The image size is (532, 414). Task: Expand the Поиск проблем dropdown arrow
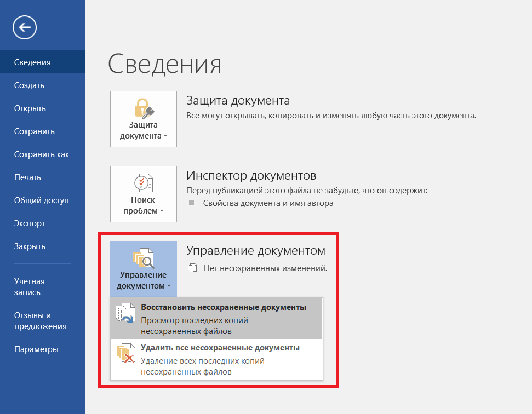(162, 211)
